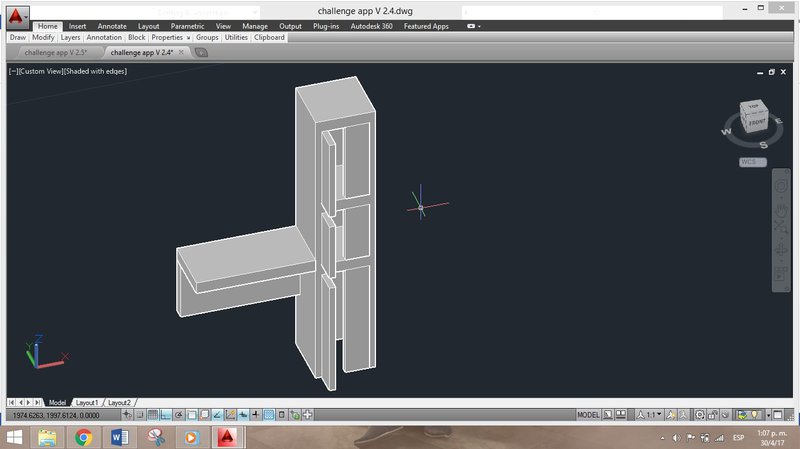Toggle MODEL space button in status bar
The width and height of the screenshot is (800, 449).
point(589,414)
